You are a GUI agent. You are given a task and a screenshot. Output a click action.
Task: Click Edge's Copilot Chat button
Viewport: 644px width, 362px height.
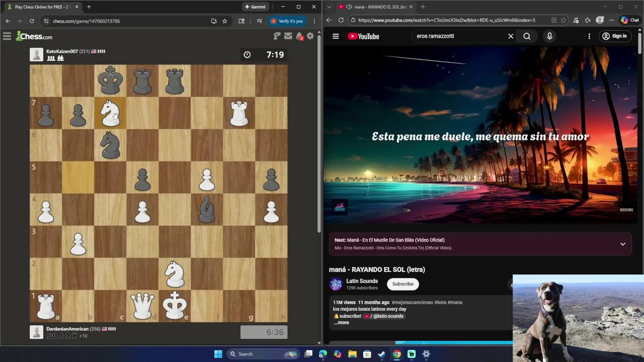click(x=629, y=20)
